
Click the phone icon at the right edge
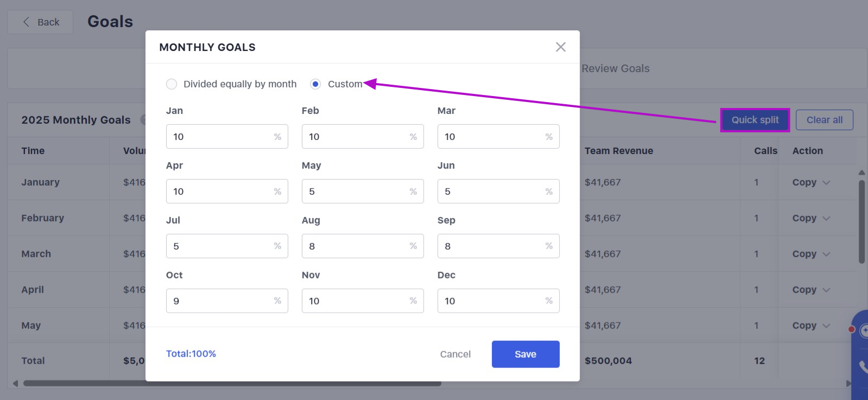(863, 367)
